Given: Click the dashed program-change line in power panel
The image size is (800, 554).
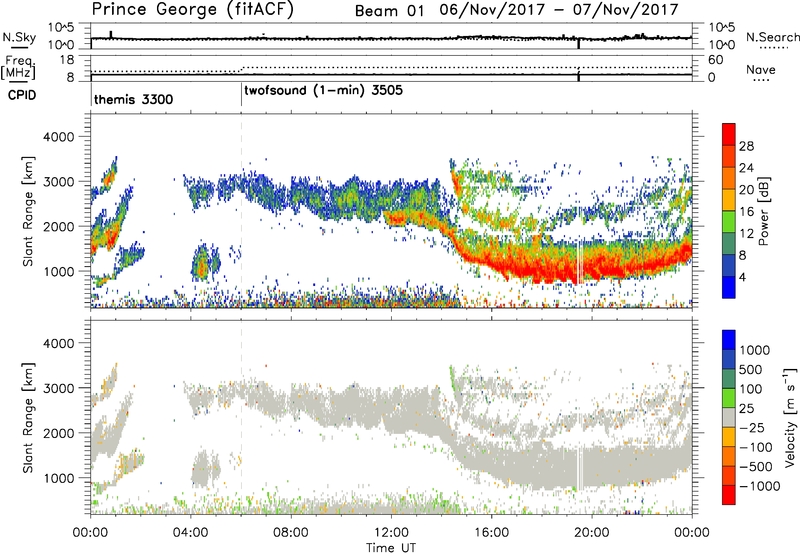Looking at the screenshot, I should (241, 211).
